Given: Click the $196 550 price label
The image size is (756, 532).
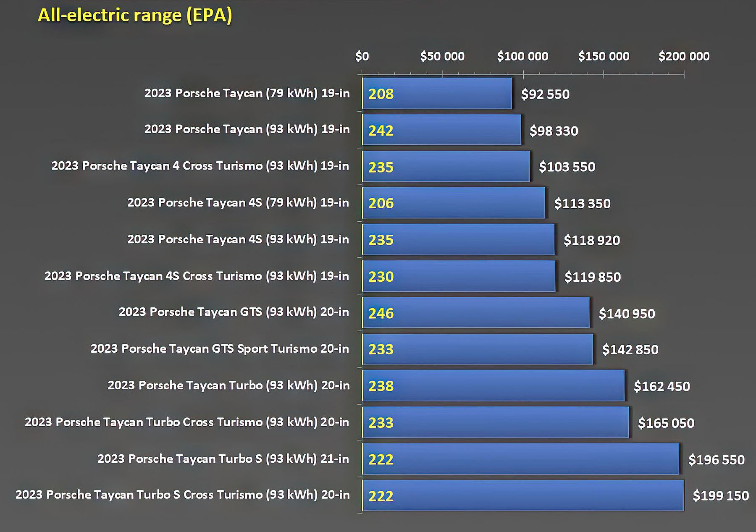Looking at the screenshot, I should [716, 460].
